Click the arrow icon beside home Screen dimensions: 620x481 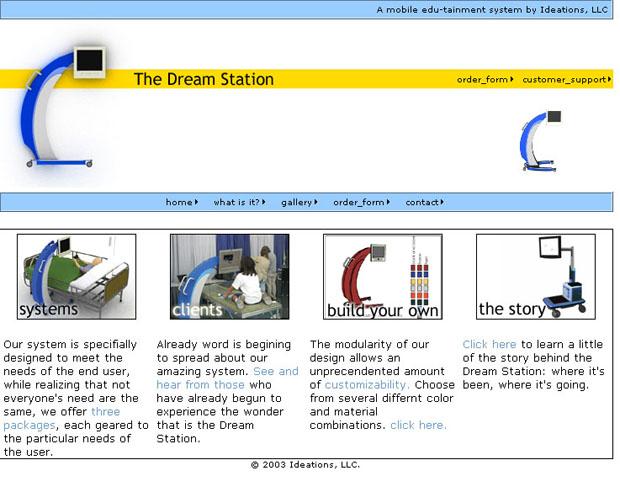197,202
